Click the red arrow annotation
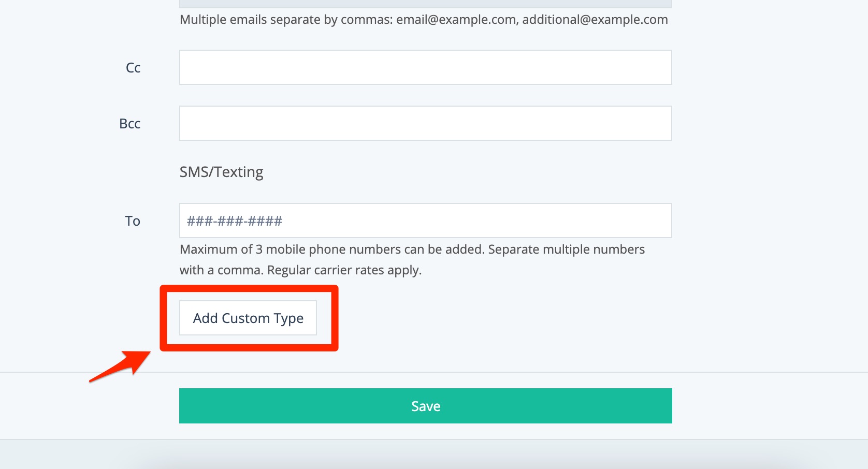Screen dimensions: 868x469 click(120, 366)
